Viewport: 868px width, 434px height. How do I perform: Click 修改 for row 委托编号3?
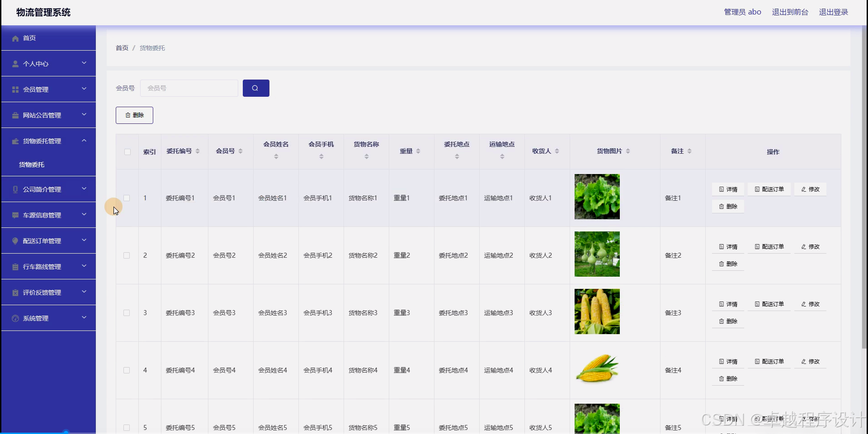(810, 304)
